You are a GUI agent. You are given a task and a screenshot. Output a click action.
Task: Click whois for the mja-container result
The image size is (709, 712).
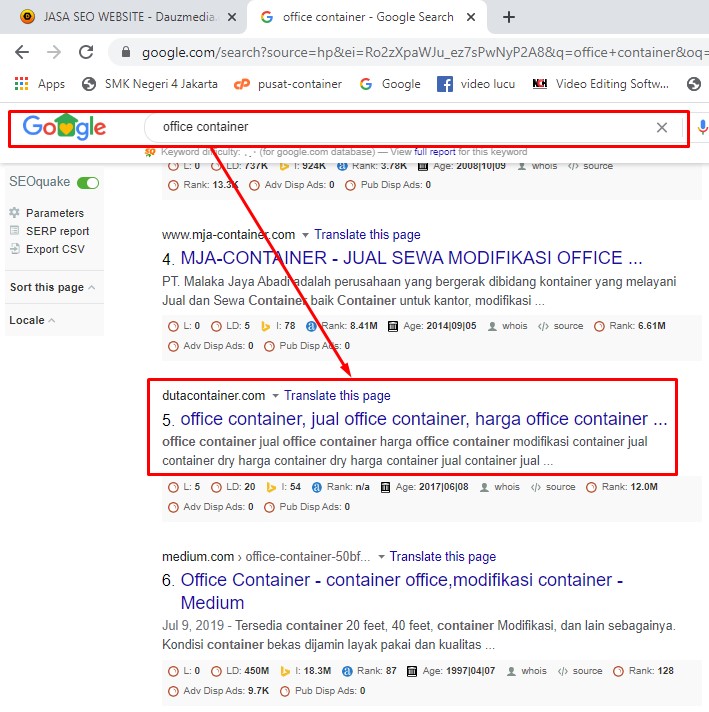click(x=507, y=326)
